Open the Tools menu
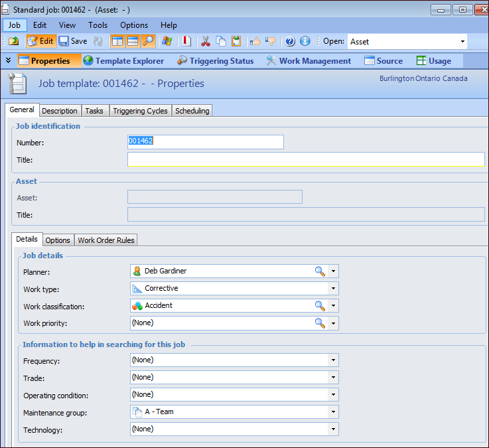Screen dimensions: 489x448 (x=98, y=25)
